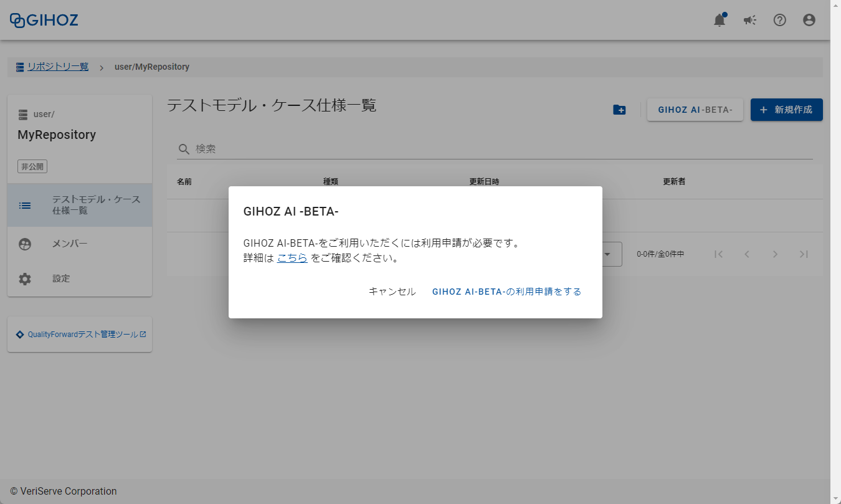Click the 更新日時 column header
This screenshot has width=841, height=504.
(484, 182)
